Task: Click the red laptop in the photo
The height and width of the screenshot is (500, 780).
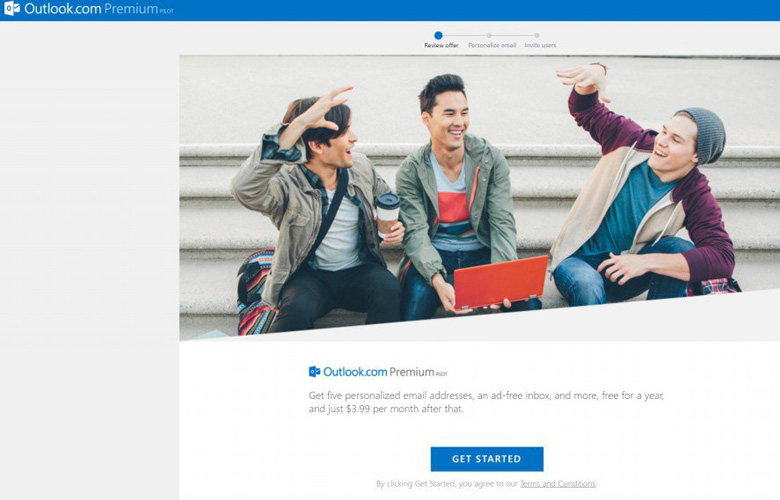Action: (x=500, y=281)
